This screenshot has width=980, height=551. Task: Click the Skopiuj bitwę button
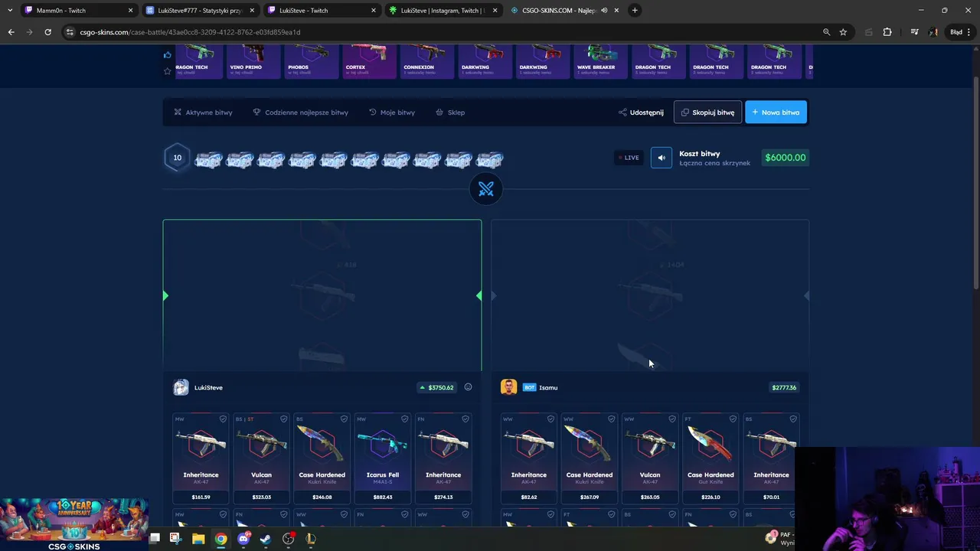(707, 112)
